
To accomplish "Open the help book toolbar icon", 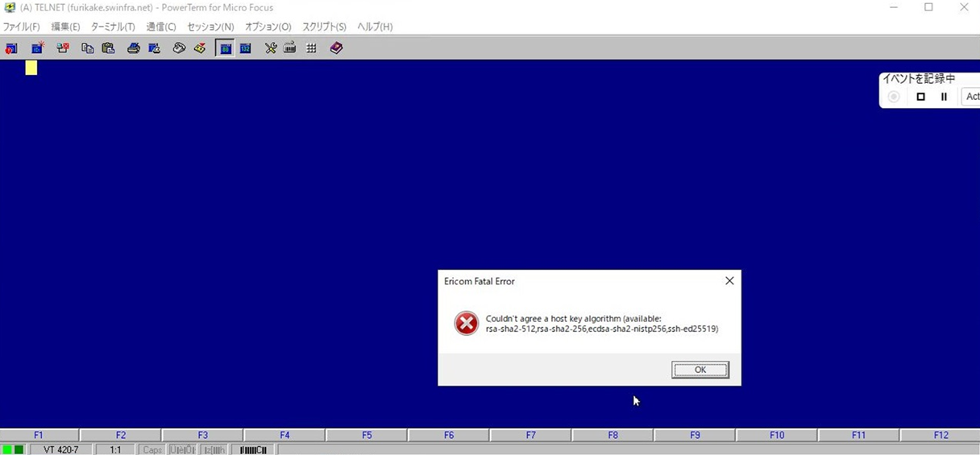I will pyautogui.click(x=337, y=48).
